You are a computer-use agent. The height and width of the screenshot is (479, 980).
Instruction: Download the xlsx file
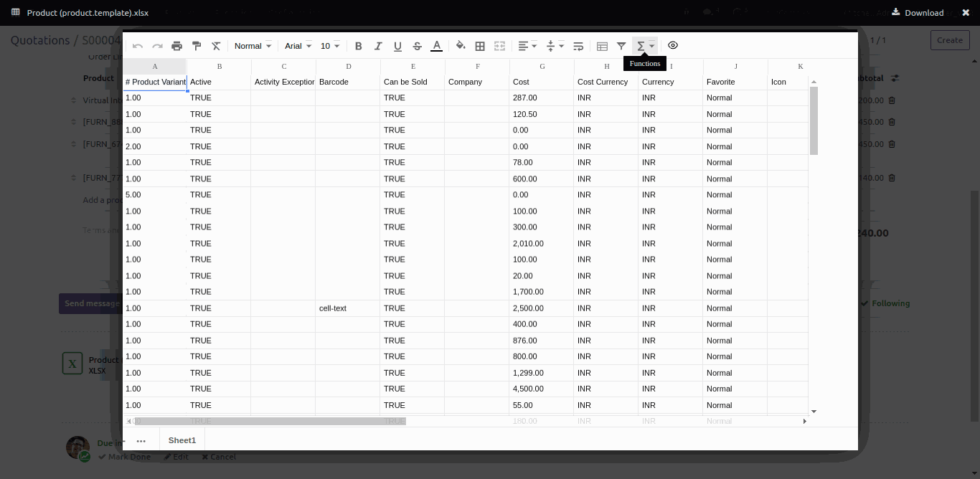(918, 12)
